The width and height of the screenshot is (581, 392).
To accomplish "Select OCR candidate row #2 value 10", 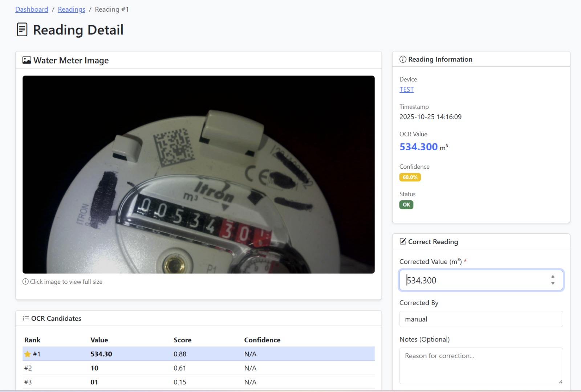I will (x=198, y=368).
